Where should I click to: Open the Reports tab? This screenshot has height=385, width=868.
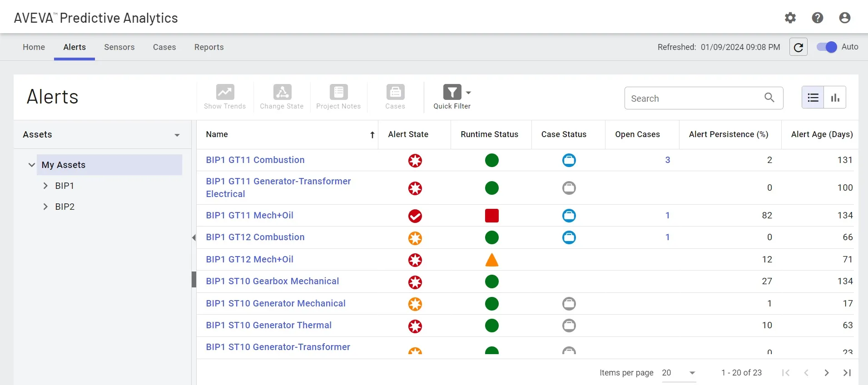pyautogui.click(x=209, y=47)
